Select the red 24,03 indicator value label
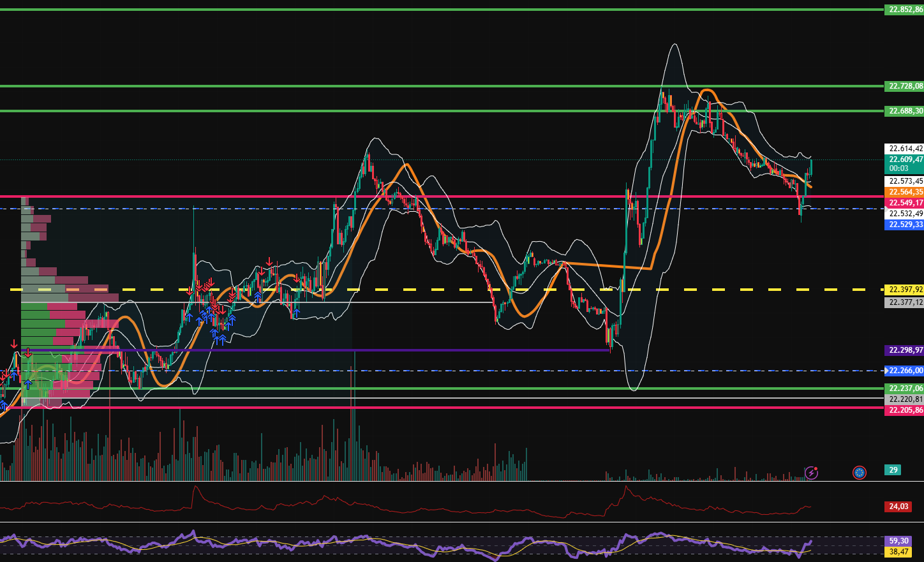The width and height of the screenshot is (924, 562). click(898, 507)
